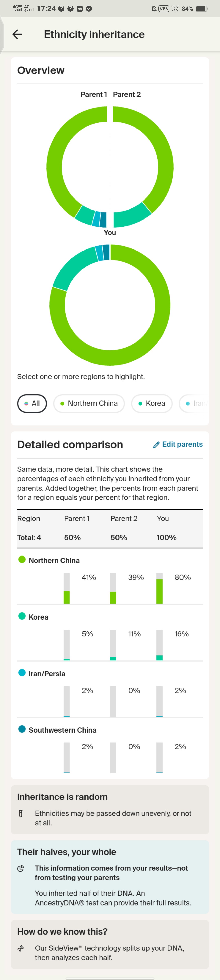Tap the muted bell notification icon
220x980 pixels.
pyautogui.click(x=154, y=8)
